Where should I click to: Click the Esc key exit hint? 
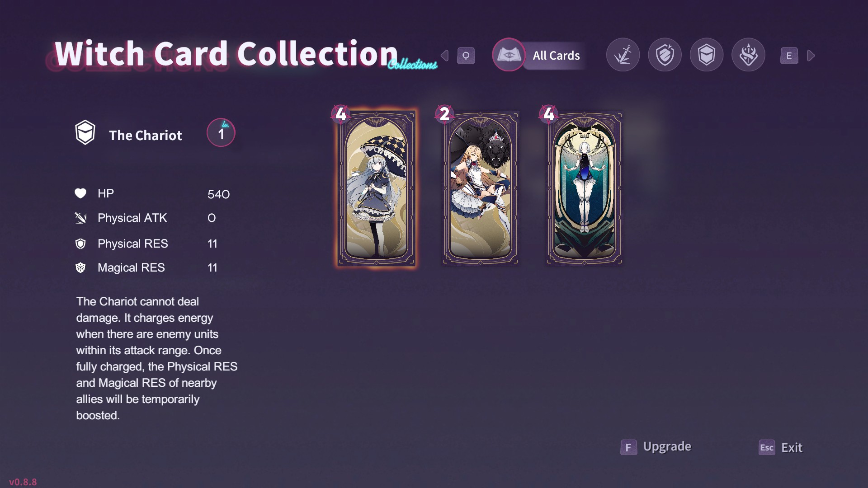tap(767, 447)
